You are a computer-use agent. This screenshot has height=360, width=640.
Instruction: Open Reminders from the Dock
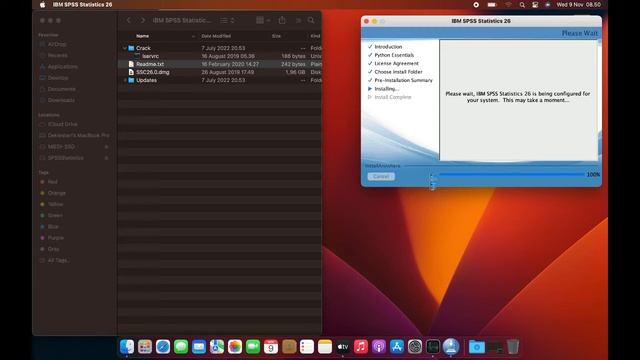(307, 347)
